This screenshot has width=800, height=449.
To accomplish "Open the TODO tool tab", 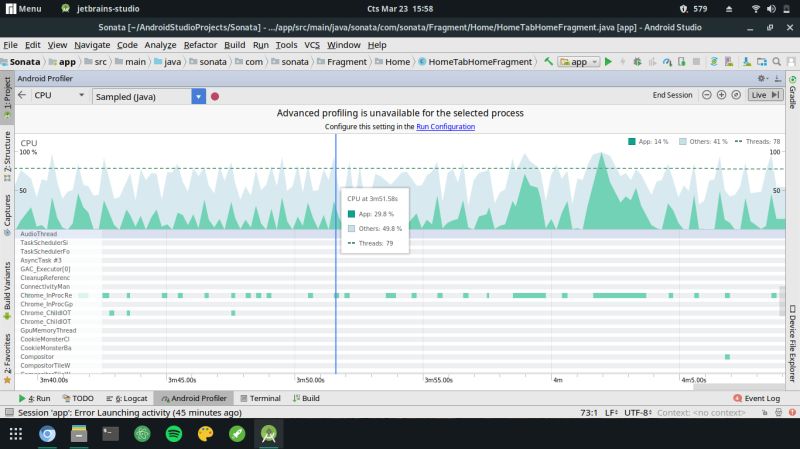I will (x=78, y=398).
